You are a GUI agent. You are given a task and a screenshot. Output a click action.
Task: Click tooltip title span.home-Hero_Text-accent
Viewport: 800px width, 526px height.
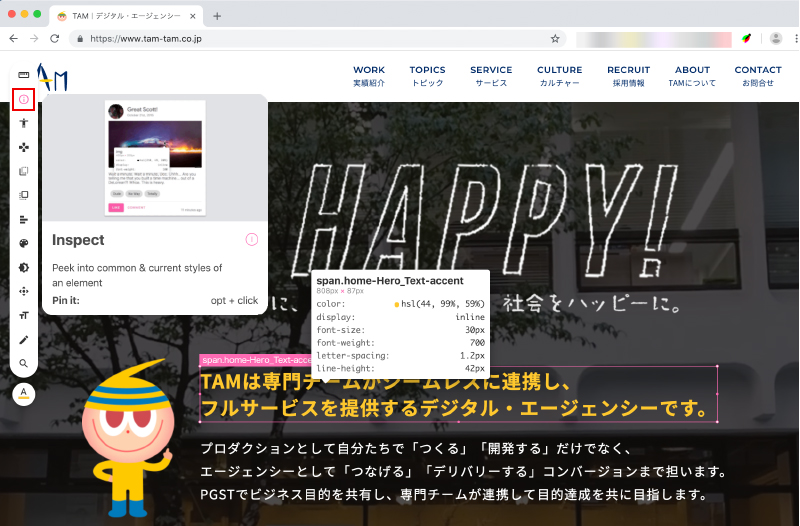click(x=390, y=281)
